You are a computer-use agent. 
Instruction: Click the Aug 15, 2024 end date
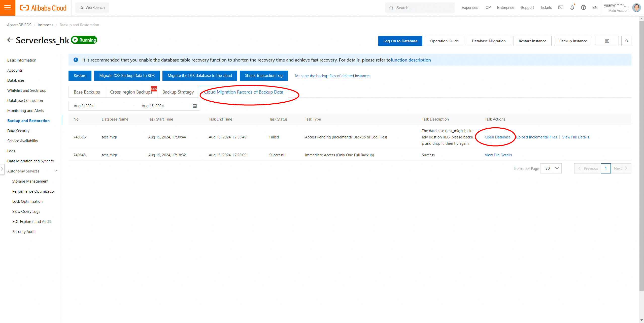[153, 106]
